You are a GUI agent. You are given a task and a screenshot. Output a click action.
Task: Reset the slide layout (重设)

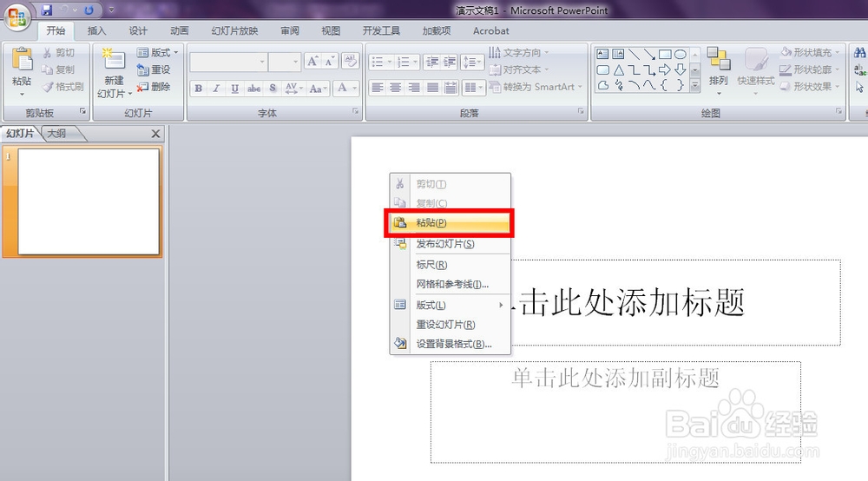[154, 69]
